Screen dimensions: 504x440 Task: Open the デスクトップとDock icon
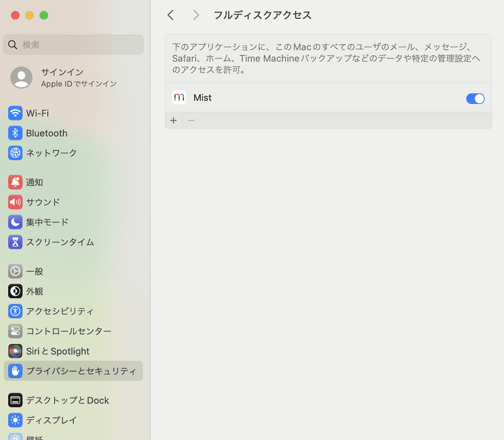[15, 400]
